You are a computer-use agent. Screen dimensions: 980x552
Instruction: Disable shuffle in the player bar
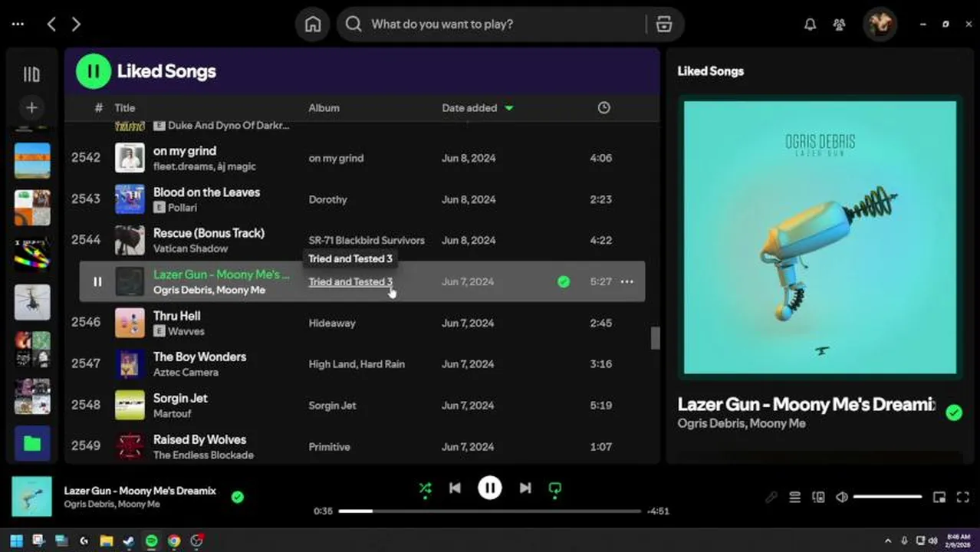pyautogui.click(x=425, y=488)
